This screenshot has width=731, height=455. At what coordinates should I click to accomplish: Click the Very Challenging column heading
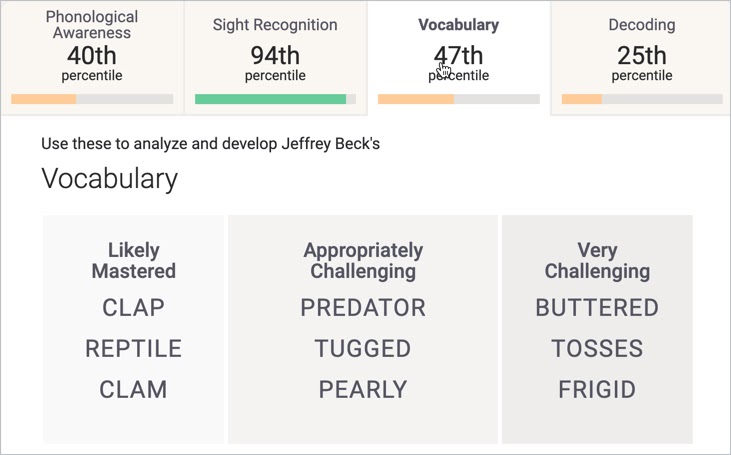pyautogui.click(x=597, y=261)
